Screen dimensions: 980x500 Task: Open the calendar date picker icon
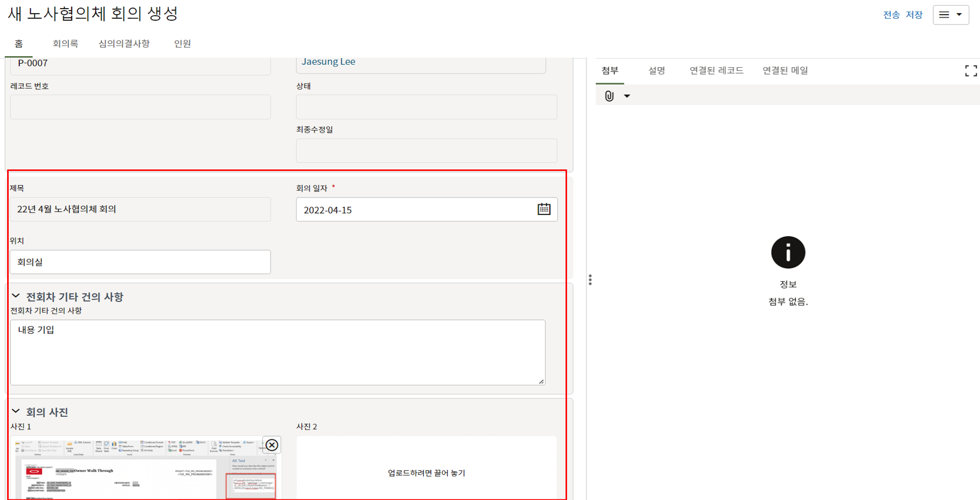pyautogui.click(x=544, y=209)
